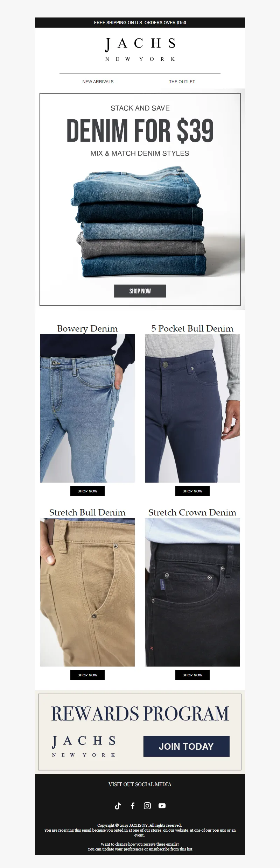Open the Instagram social icon

point(147,806)
